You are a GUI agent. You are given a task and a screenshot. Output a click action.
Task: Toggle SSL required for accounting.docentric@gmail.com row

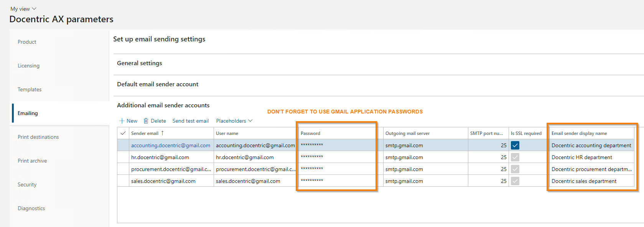[515, 145]
